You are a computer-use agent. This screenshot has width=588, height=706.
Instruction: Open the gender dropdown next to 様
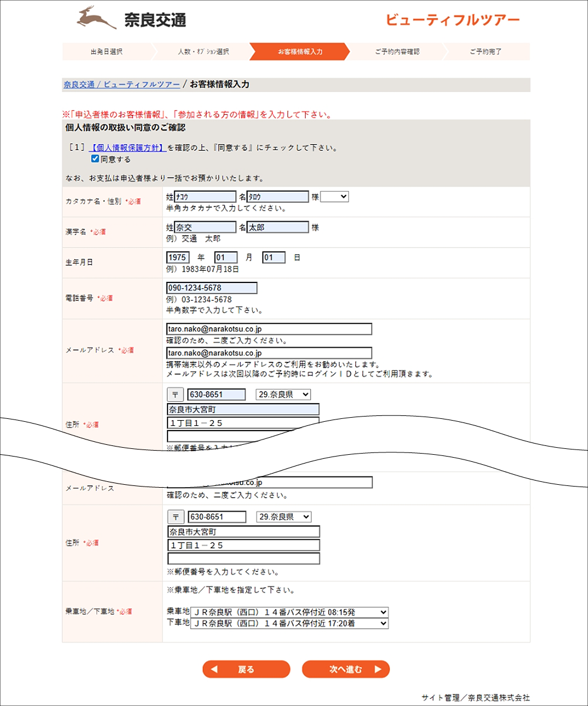(x=335, y=197)
